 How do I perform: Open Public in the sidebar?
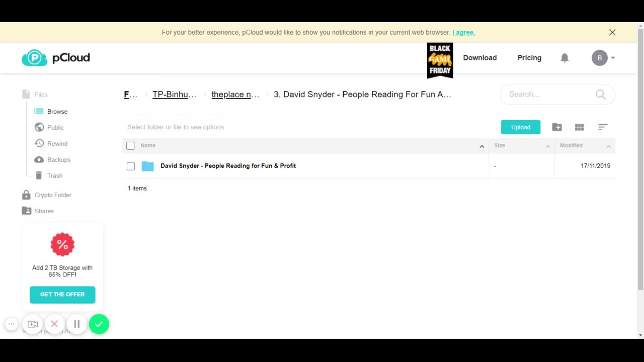pos(55,128)
